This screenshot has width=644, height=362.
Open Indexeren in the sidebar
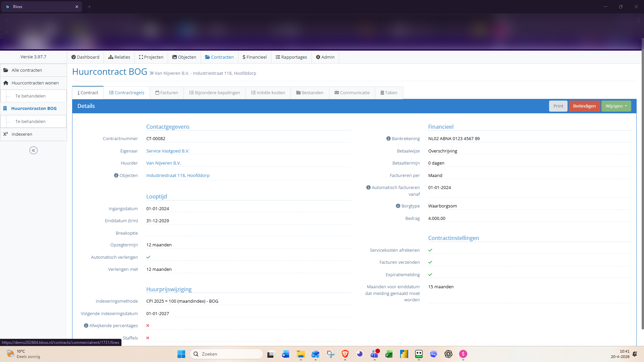pyautogui.click(x=22, y=134)
